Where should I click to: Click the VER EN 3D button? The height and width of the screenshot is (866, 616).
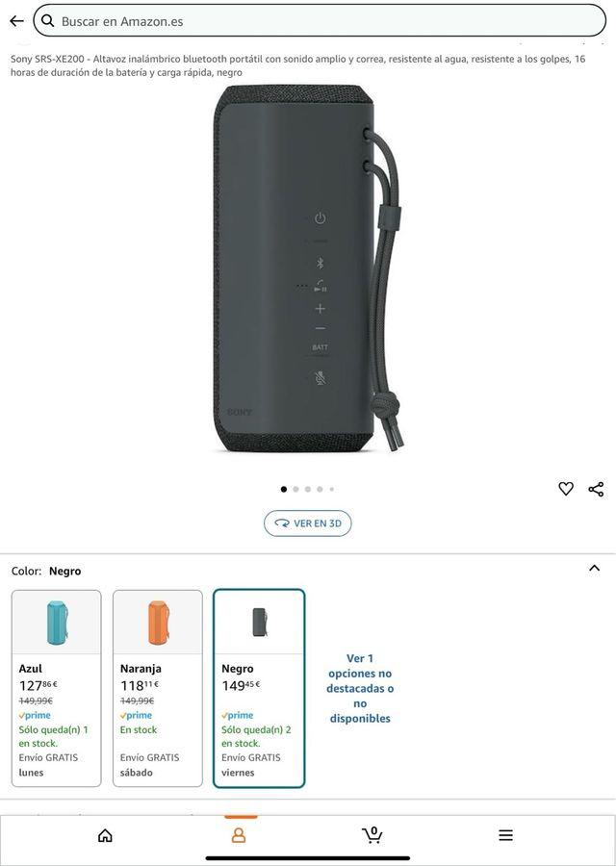308,523
